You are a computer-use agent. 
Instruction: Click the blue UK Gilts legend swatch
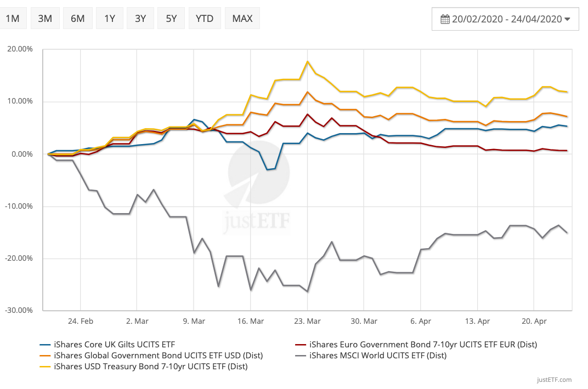click(x=45, y=345)
